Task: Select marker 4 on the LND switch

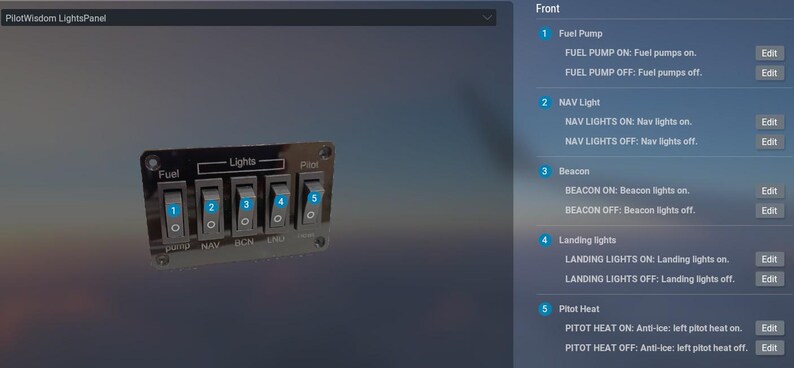Action: coord(281,201)
